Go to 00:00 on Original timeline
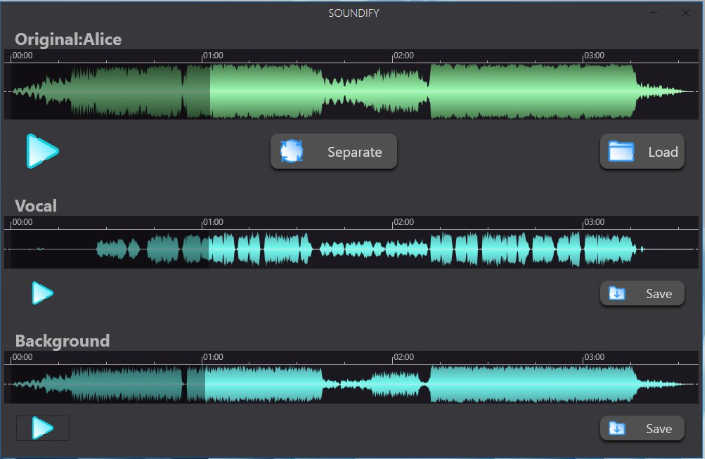705x459 pixels. (x=22, y=55)
